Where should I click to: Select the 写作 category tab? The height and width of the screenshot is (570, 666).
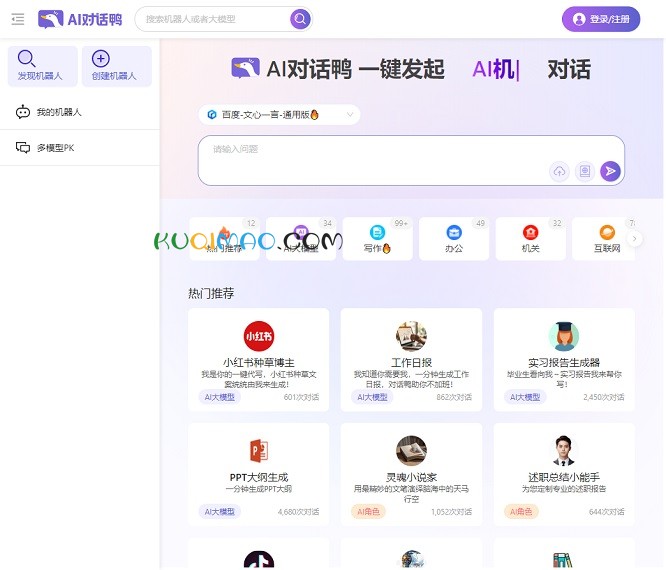pyautogui.click(x=378, y=239)
